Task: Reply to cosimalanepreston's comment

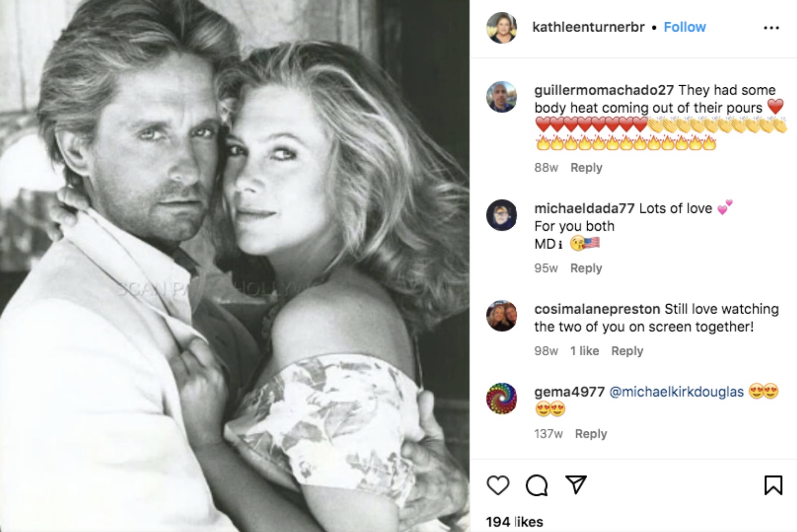Action: tap(627, 351)
